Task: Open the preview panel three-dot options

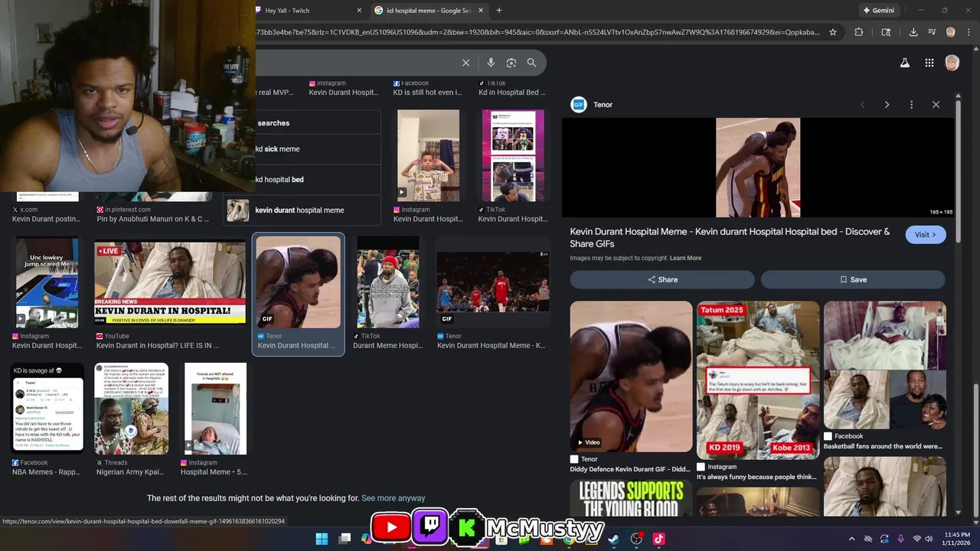Action: click(911, 105)
